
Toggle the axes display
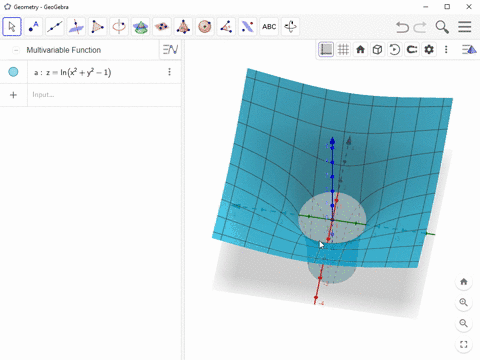pos(326,50)
